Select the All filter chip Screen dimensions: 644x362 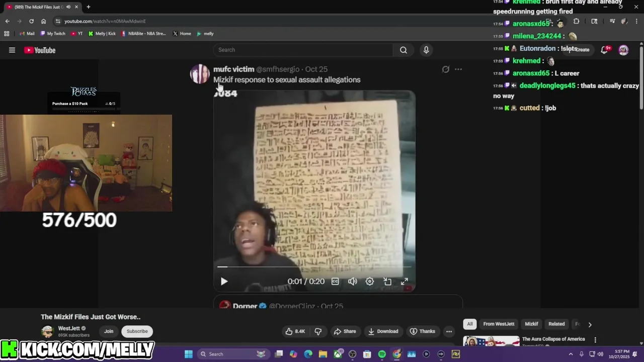pos(470,324)
